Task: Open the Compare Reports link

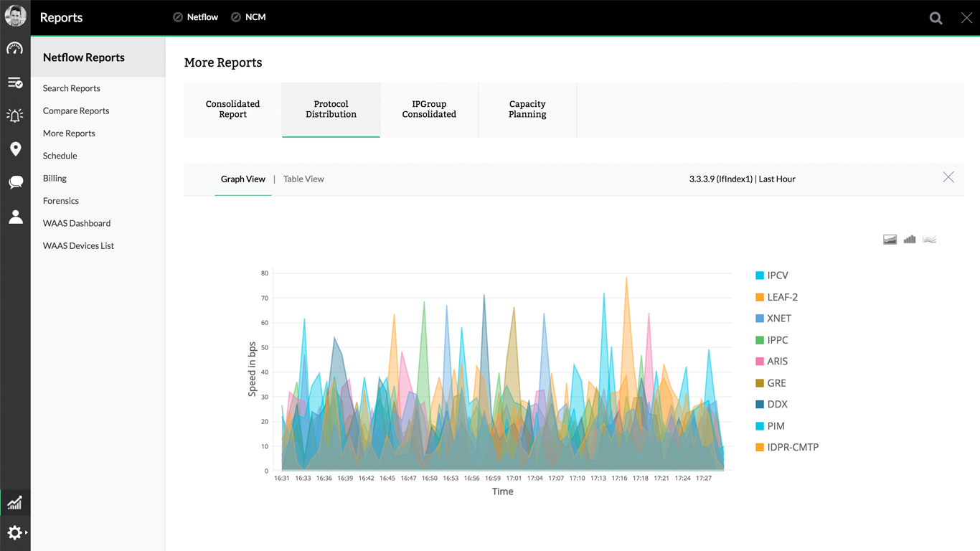Action: pyautogui.click(x=76, y=111)
